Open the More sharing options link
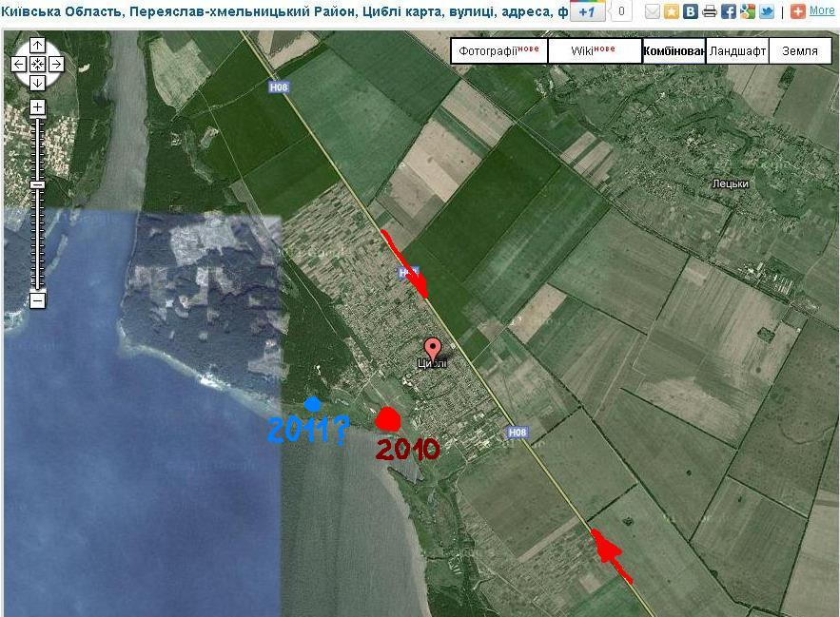The height and width of the screenshot is (617, 840). pyautogui.click(x=822, y=11)
